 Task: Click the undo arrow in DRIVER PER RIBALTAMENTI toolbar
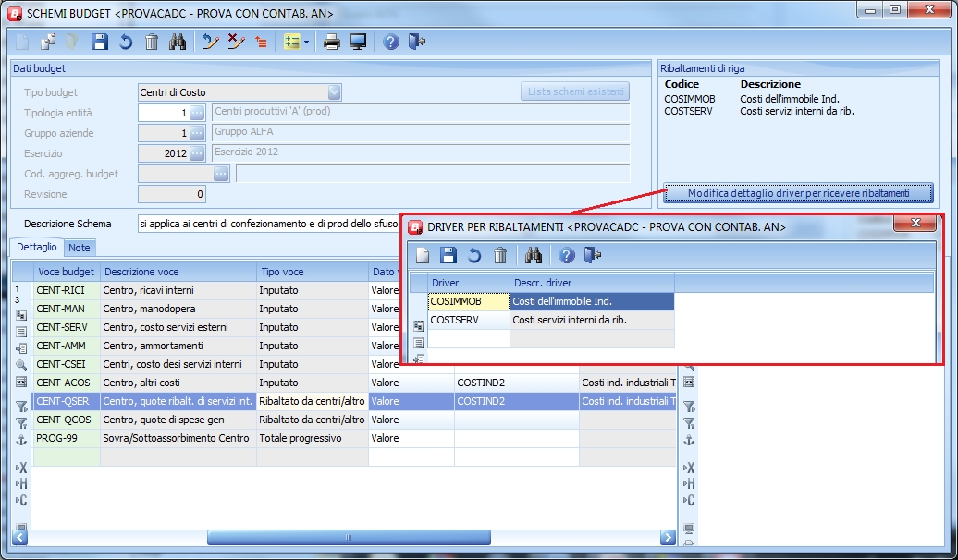click(x=474, y=255)
